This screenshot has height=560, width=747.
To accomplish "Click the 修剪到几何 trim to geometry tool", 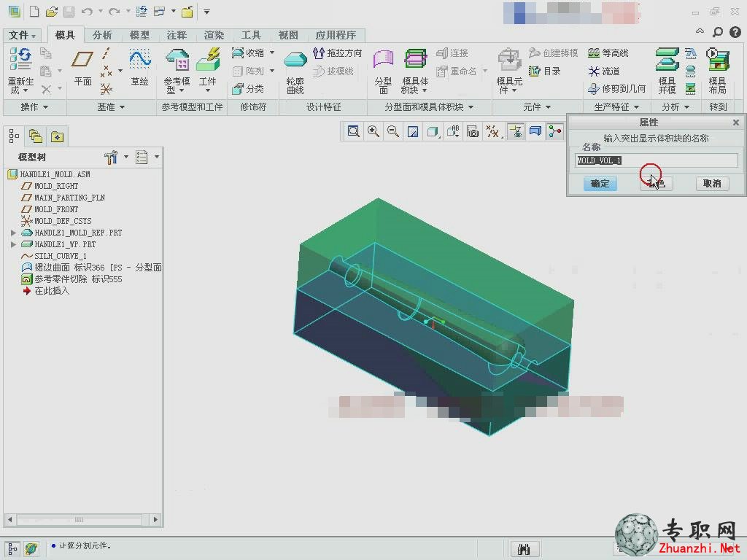I will [x=617, y=89].
